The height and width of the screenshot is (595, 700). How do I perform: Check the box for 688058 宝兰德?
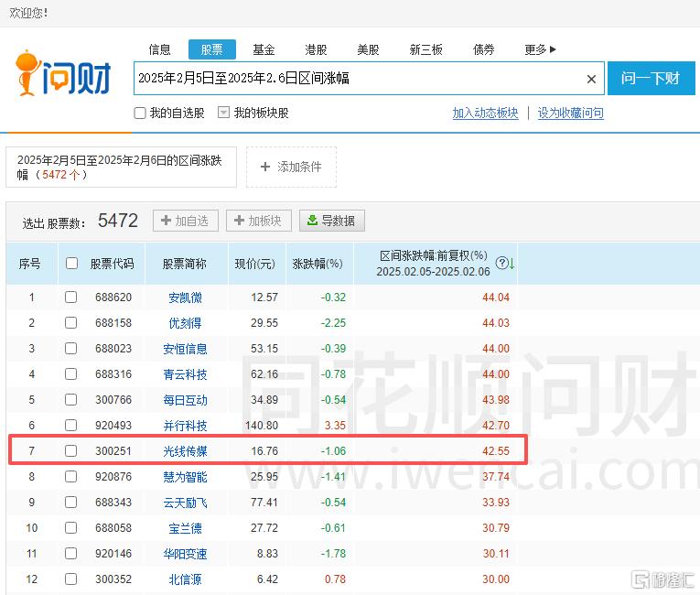pyautogui.click(x=71, y=527)
